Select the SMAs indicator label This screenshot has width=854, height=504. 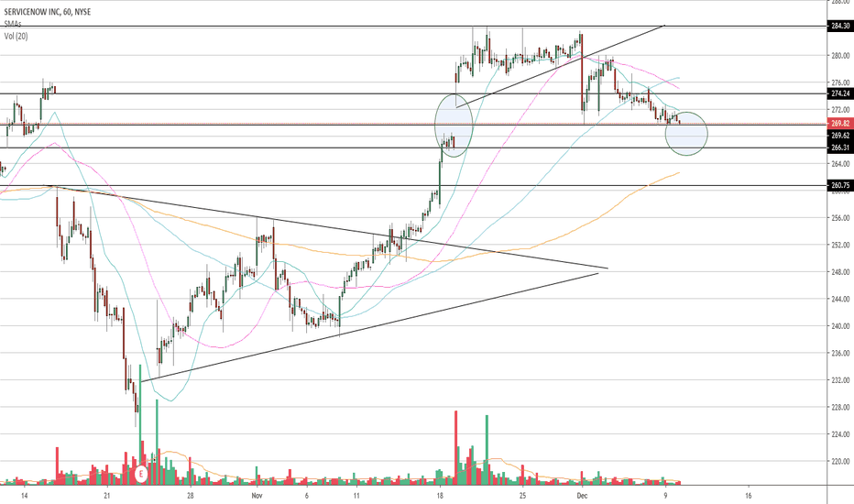click(13, 24)
